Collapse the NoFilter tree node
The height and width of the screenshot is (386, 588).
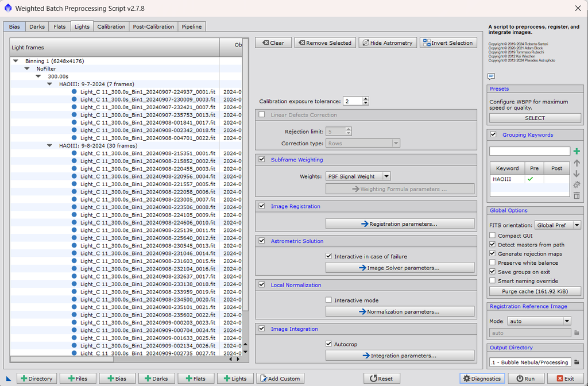27,69
